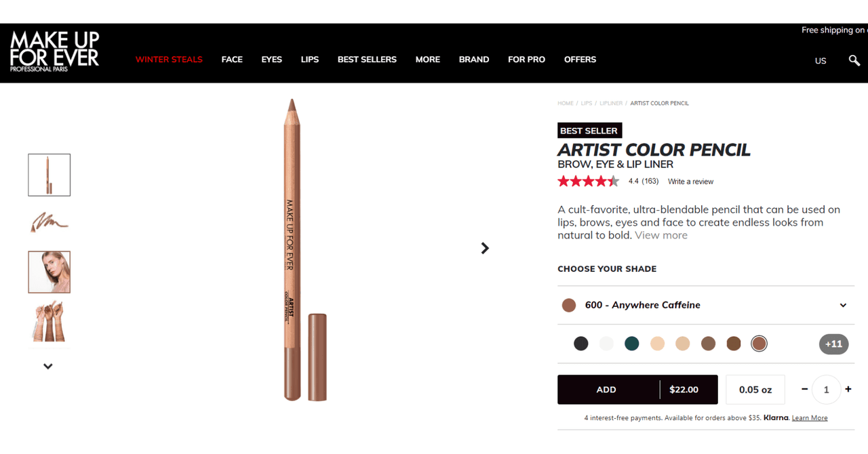Show the +11 additional shades
This screenshot has height=454, width=868.
coord(833,344)
